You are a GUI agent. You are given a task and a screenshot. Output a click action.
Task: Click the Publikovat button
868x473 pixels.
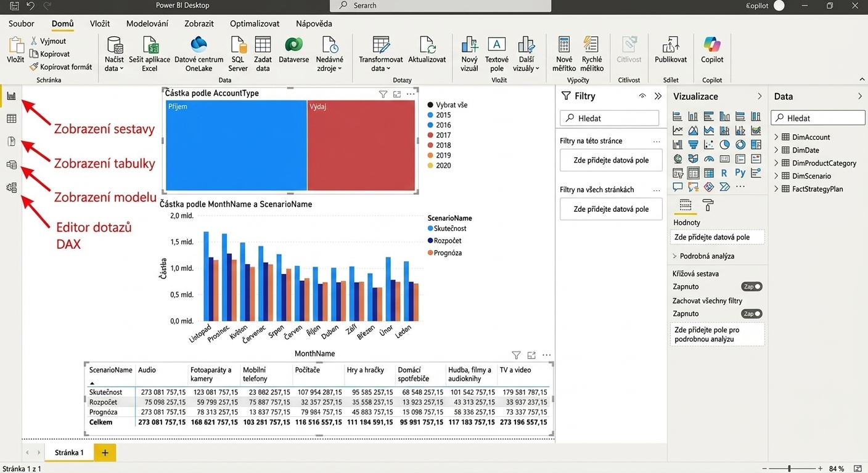(x=671, y=50)
